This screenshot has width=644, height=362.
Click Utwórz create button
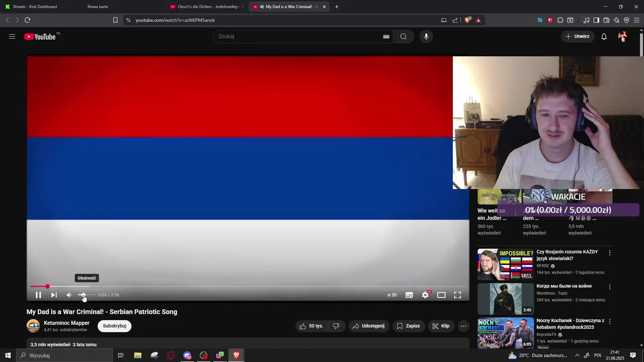[x=577, y=36]
